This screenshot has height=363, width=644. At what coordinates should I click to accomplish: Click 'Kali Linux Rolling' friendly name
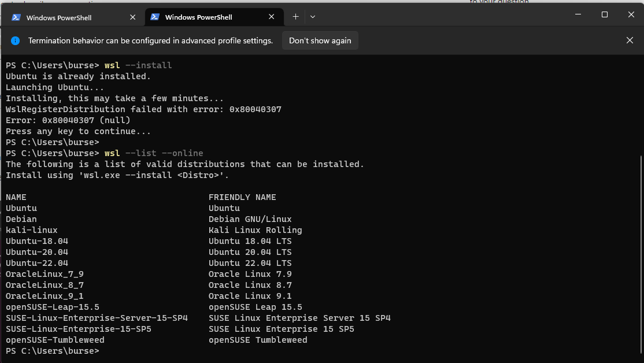(256, 230)
